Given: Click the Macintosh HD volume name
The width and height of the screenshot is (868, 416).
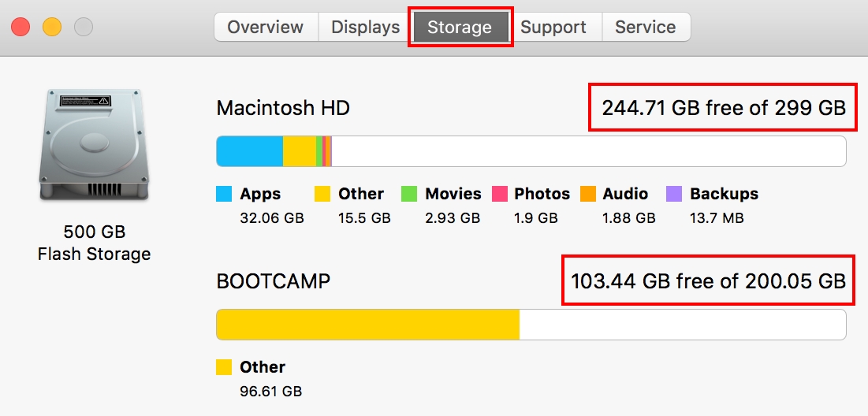Looking at the screenshot, I should [283, 108].
